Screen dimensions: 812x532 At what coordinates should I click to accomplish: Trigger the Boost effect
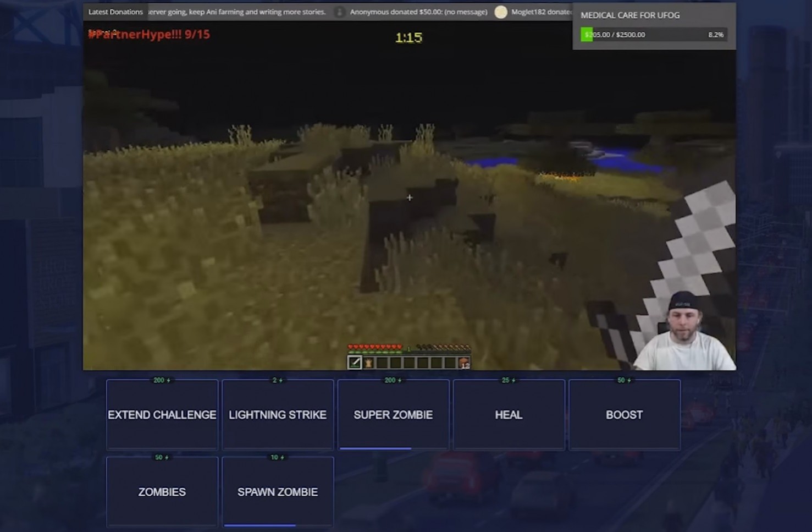[x=624, y=415]
